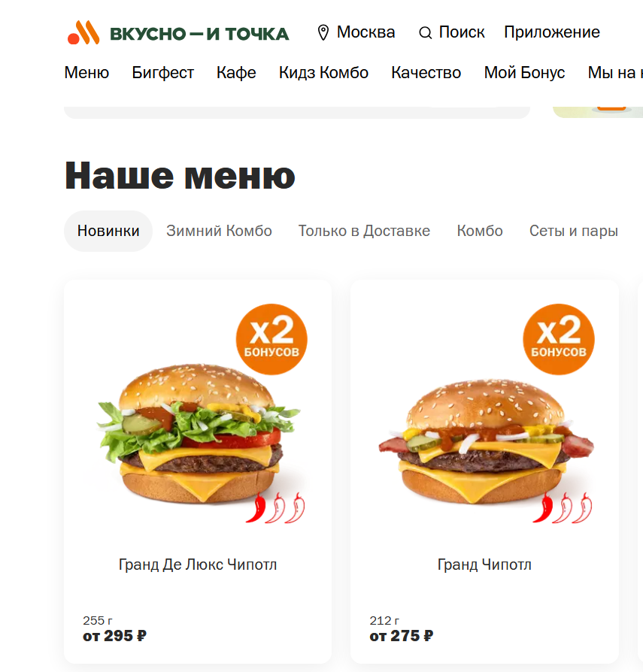Switch to Только в Доставке tab
Viewport: 643px width, 672px height.
pos(364,231)
